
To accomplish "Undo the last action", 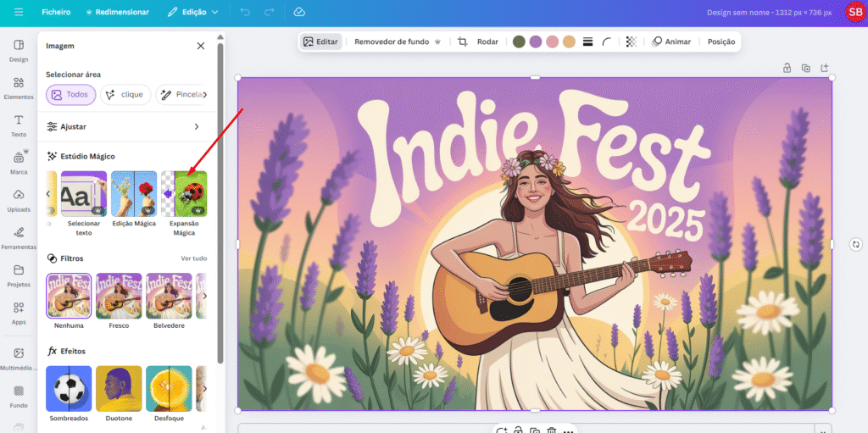I will pyautogui.click(x=245, y=12).
